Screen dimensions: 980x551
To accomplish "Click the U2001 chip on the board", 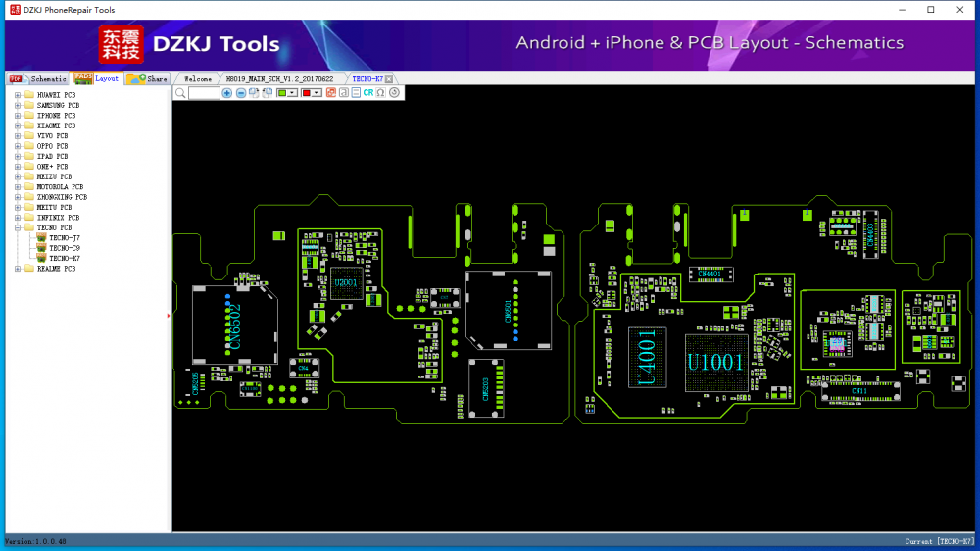I will [x=346, y=282].
